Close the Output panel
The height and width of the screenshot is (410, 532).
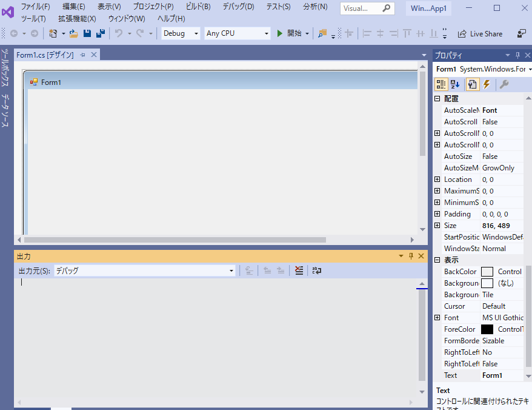click(x=421, y=256)
